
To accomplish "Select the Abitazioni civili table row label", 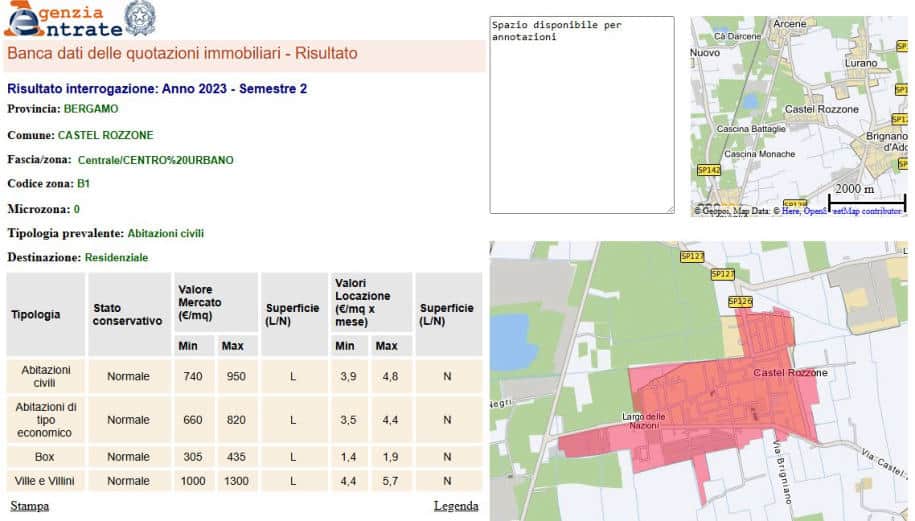I will point(46,376).
